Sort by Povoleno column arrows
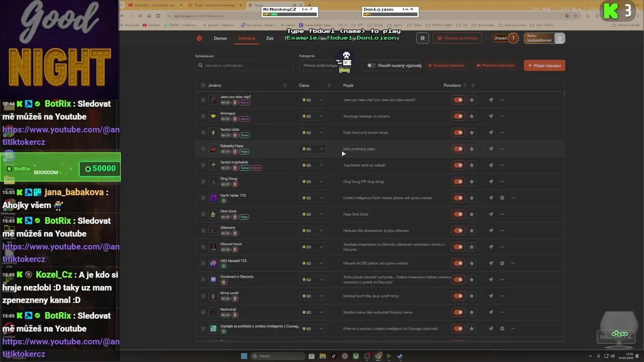 coord(465,85)
